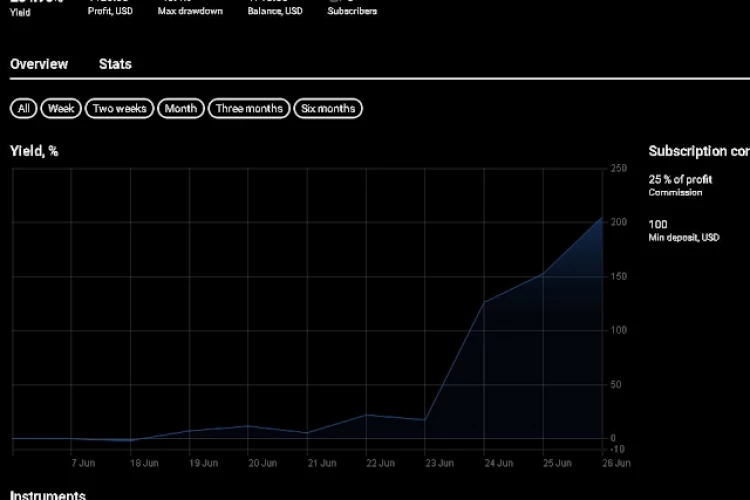750x500 pixels.
Task: Click the 'Max drawdown' label
Action: pyautogui.click(x=190, y=11)
